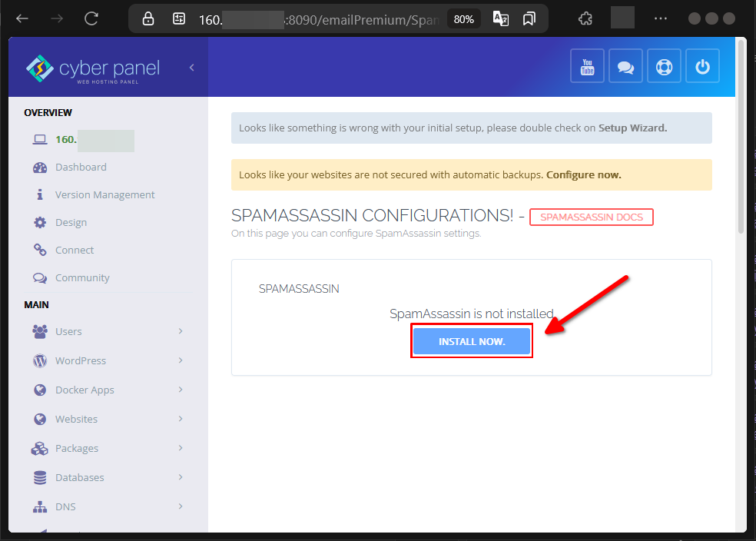Click the square profile button in browser toolbar
The image size is (756, 541).
(622, 18)
